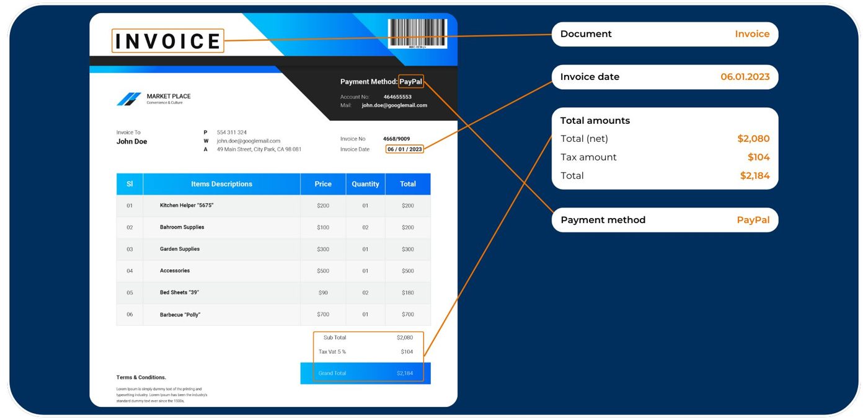Click $2,080 in the Total amounts card
868x420 pixels.
click(x=753, y=139)
